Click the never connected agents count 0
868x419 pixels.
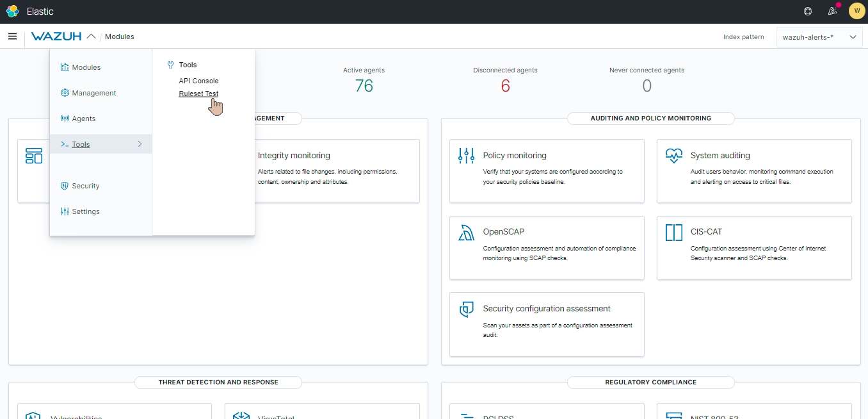point(647,86)
